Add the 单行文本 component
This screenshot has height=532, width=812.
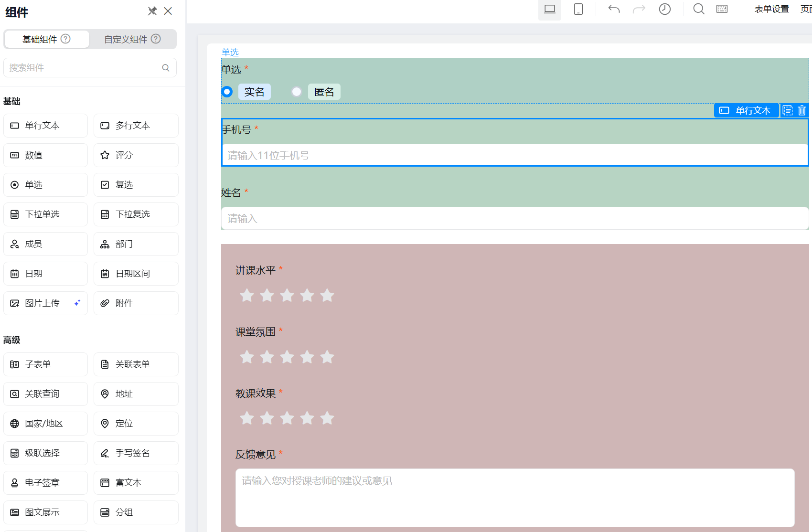click(46, 126)
